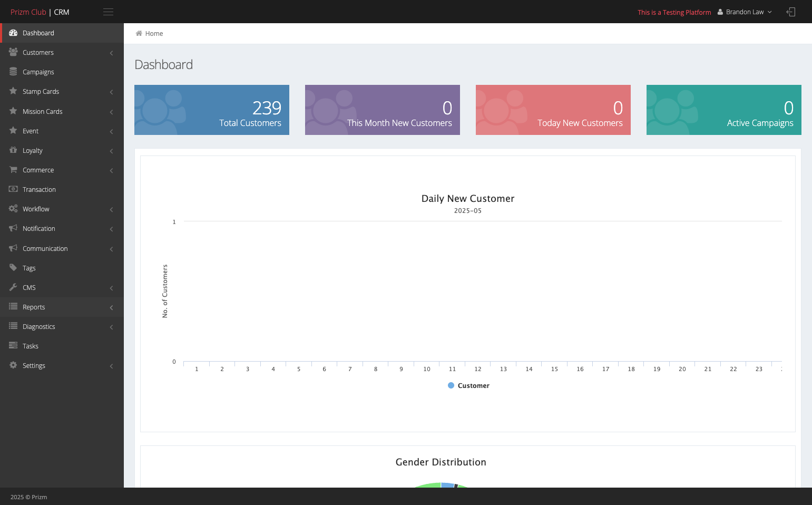
Task: Click 'This is a Testing Platform' notice
Action: [674, 12]
